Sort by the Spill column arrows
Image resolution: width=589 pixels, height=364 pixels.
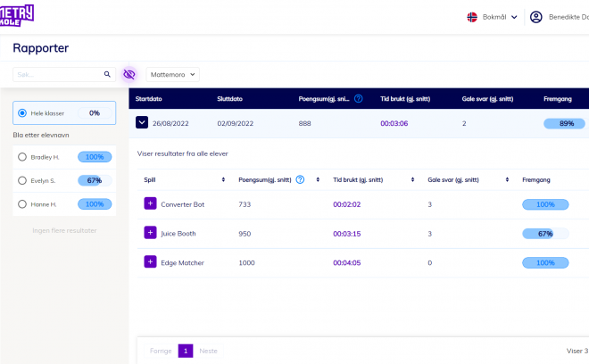(223, 179)
